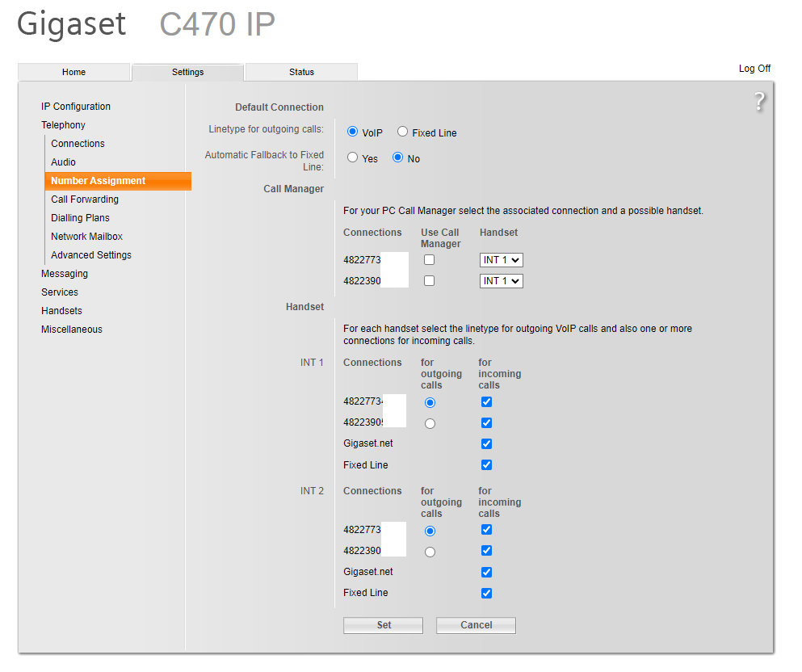The image size is (802, 672).
Task: Open handset dropdown for connection 4822773
Action: [x=501, y=260]
